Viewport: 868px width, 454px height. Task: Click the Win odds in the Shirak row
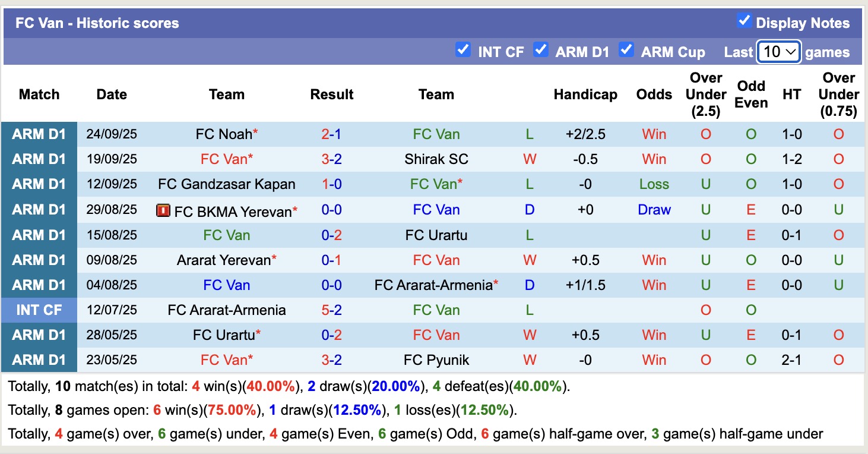point(654,159)
